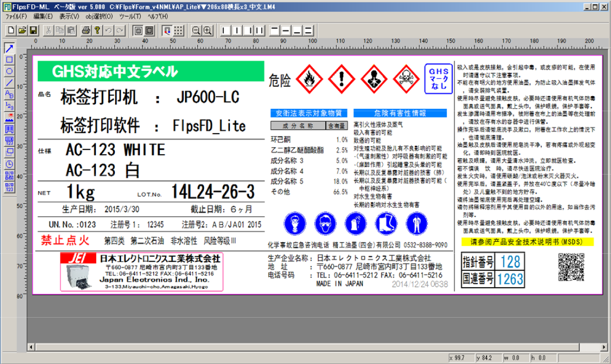Open the 編集(E) menu

(x=42, y=16)
